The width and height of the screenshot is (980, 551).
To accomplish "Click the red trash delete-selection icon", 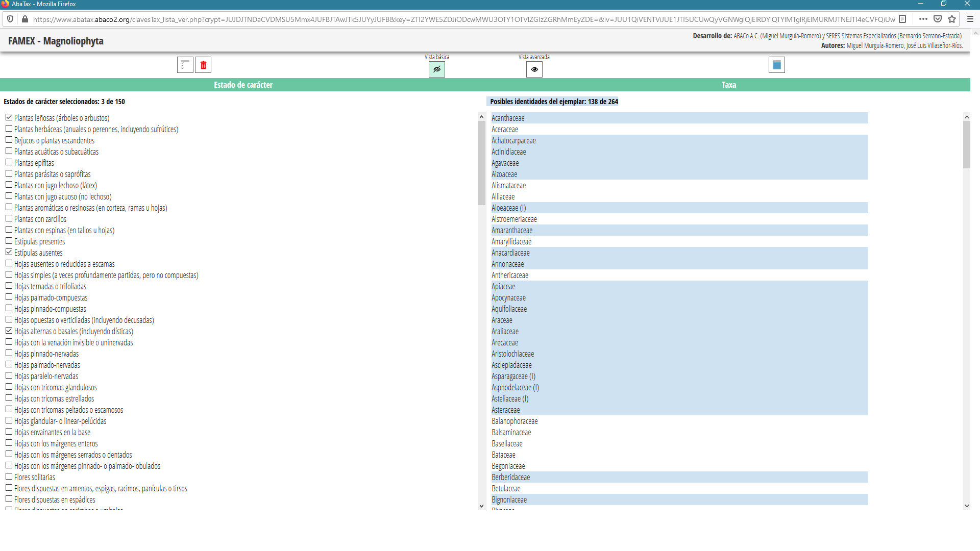I will tap(203, 65).
